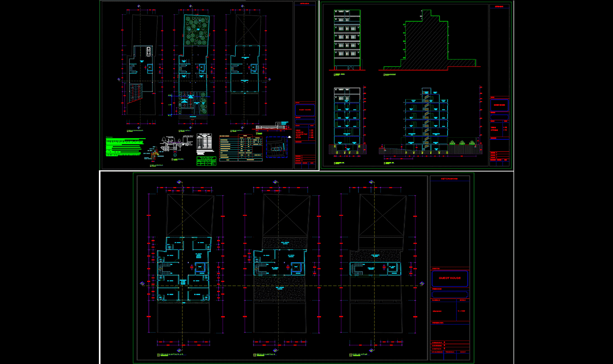Viewport: 613px width, 364px height.
Task: Click the white schedule table
Action: pos(204,142)
